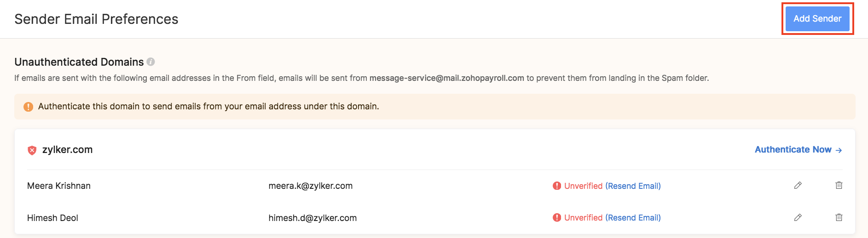Select the himesh.d@zylker.com email address
This screenshot has height=238, width=868.
click(x=312, y=218)
